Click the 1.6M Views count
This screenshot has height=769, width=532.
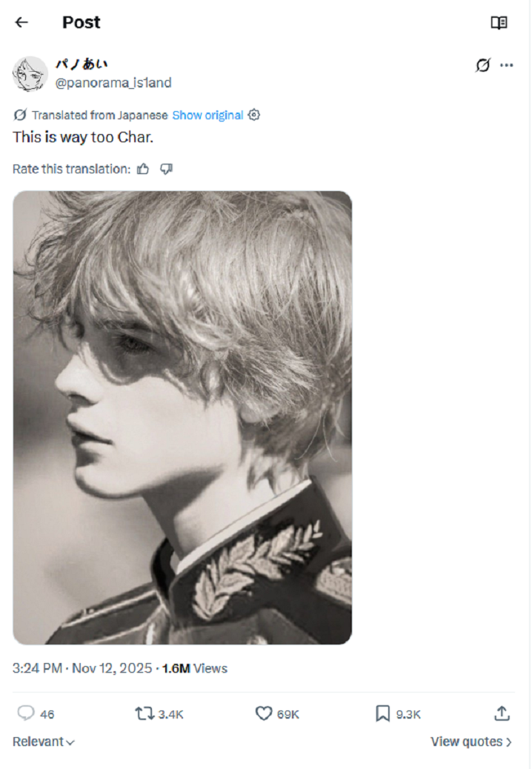(x=195, y=668)
